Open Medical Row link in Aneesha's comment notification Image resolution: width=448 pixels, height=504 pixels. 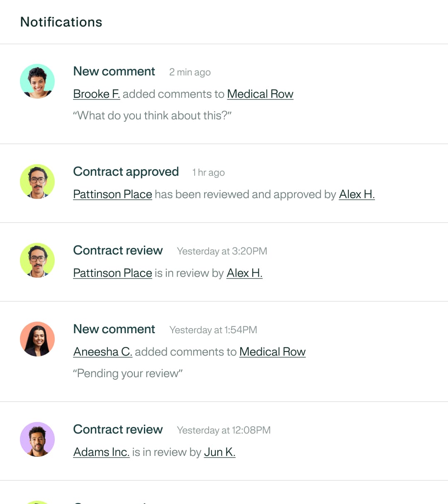272,352
